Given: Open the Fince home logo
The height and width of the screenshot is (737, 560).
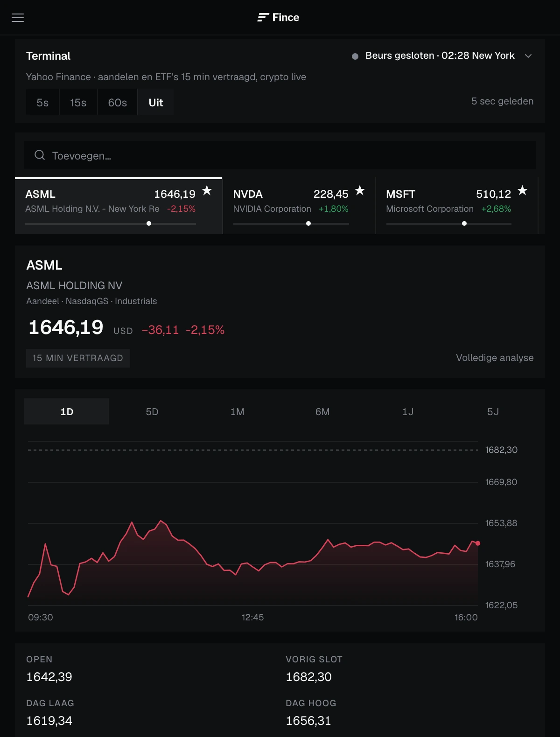Looking at the screenshot, I should coord(278,18).
